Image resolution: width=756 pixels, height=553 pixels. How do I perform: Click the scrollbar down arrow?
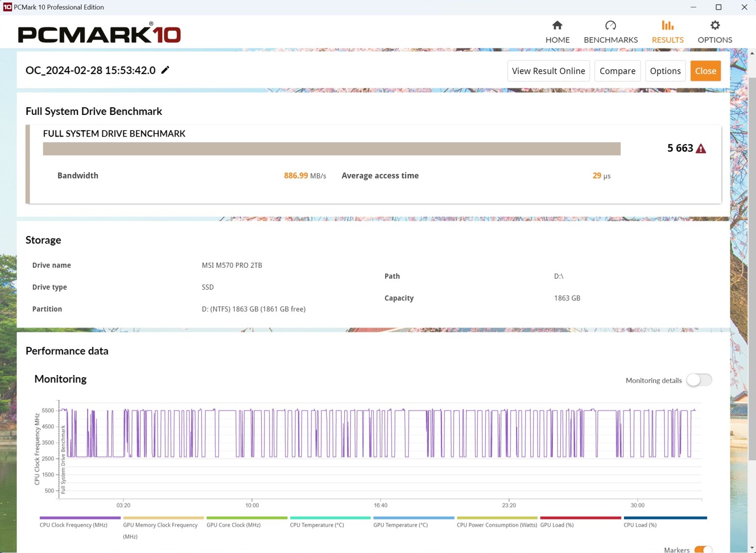[752, 547]
